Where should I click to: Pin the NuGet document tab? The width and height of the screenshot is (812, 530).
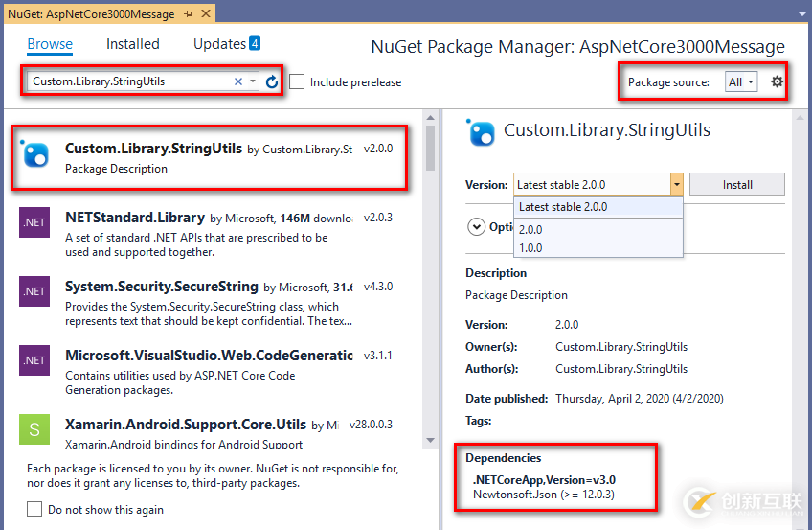[x=188, y=14]
